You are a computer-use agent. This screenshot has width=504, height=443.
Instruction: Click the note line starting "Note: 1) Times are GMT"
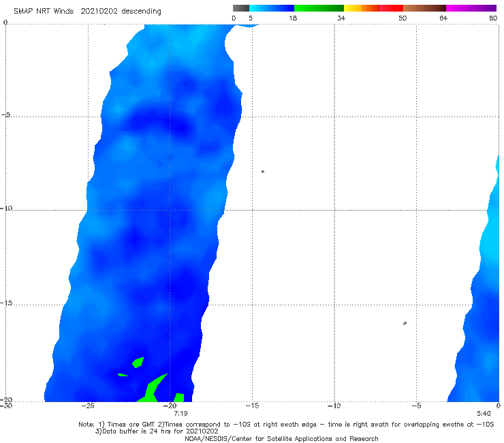tap(286, 425)
